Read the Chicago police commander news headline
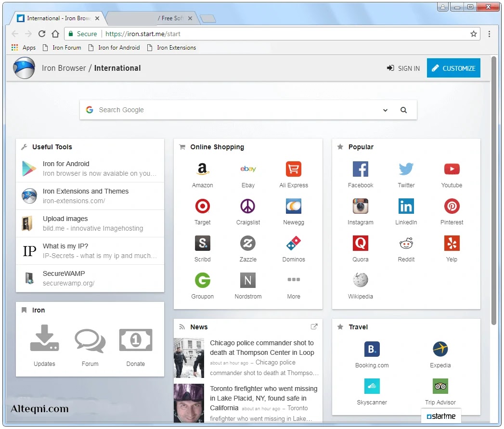 pos(262,348)
